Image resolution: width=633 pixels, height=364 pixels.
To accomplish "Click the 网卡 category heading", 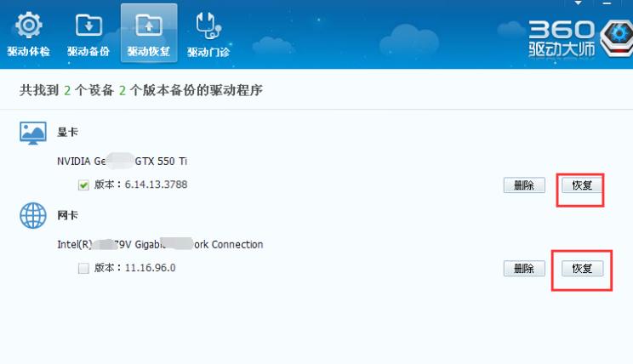I will point(67,215).
